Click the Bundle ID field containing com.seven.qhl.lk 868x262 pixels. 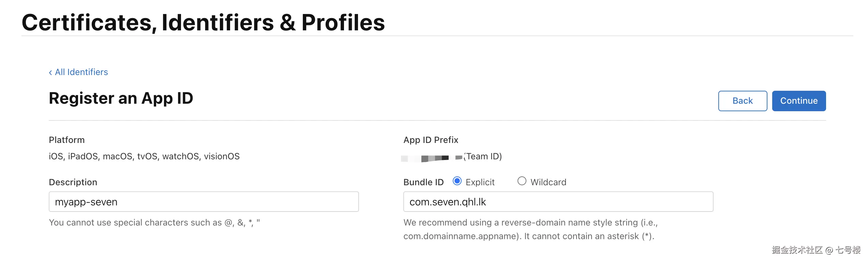[558, 202]
